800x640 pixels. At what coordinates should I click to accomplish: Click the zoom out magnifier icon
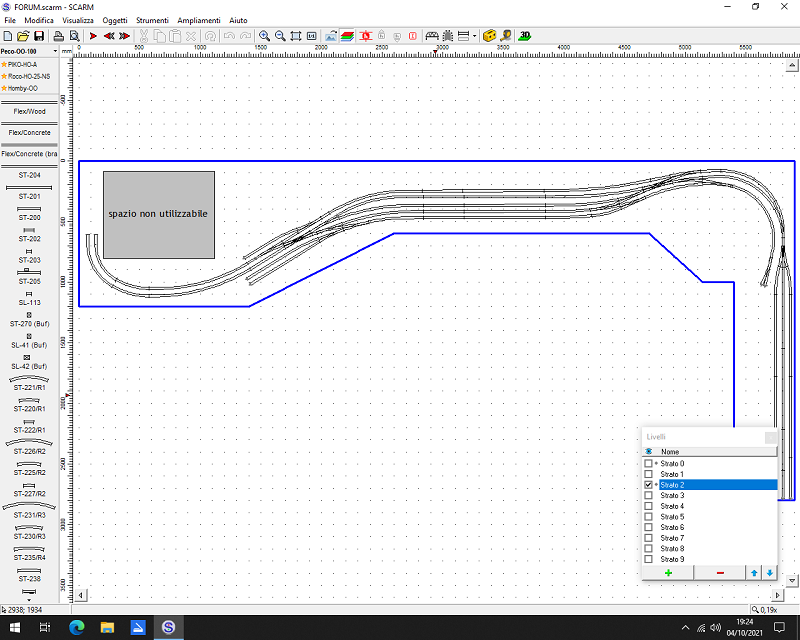point(280,35)
